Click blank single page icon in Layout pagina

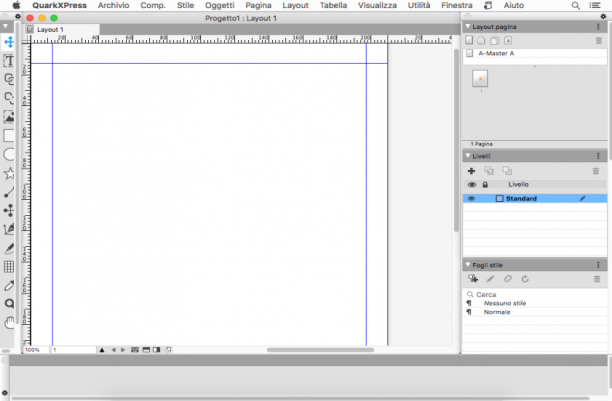pos(469,40)
